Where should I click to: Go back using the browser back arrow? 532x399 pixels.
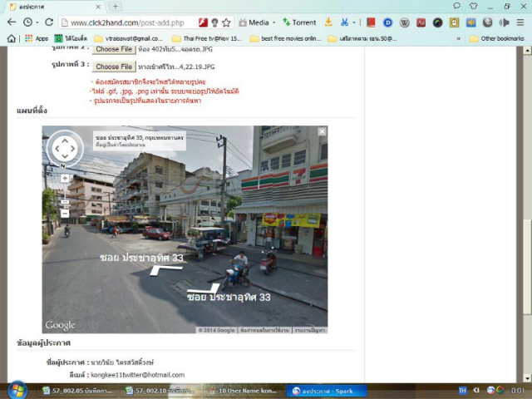(12, 22)
